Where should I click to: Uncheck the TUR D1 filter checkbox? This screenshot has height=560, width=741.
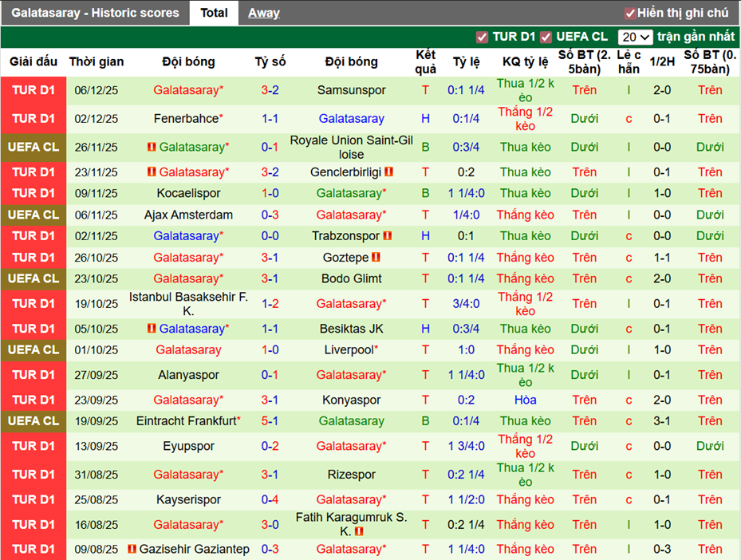pos(482,37)
